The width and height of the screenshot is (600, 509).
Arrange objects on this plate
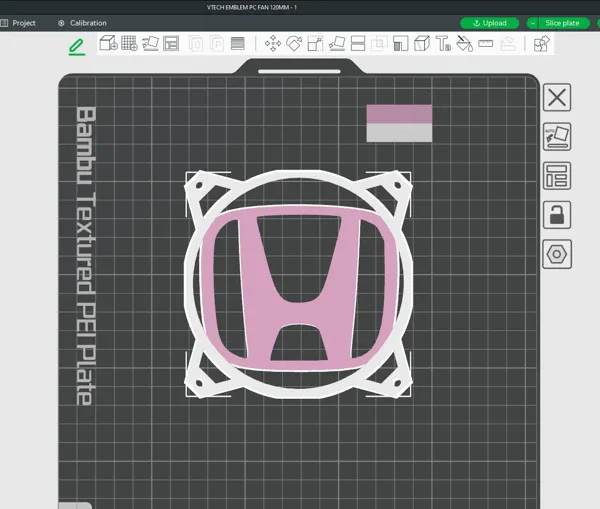[x=557, y=176]
